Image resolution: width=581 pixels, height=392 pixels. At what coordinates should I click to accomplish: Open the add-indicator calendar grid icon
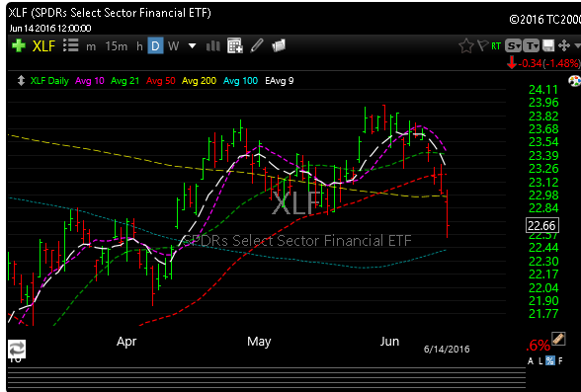235,45
